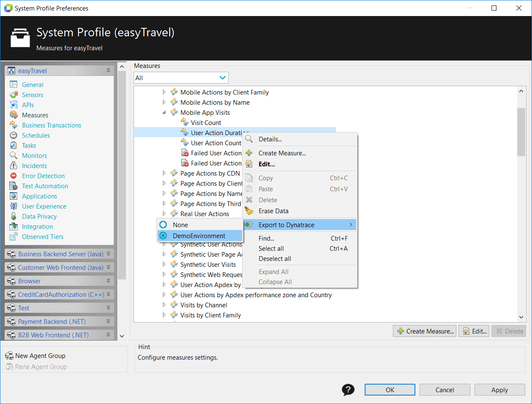Select the None radio option
Image resolution: width=532 pixels, height=404 pixels.
pyautogui.click(x=163, y=225)
